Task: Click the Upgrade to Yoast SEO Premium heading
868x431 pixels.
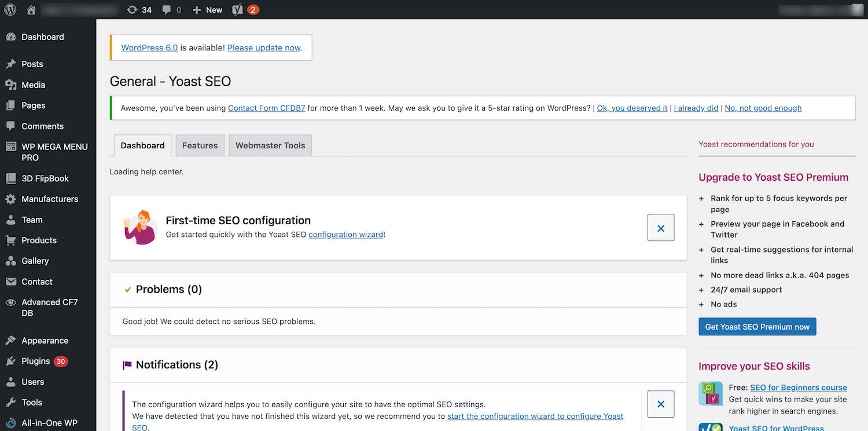Action: [774, 177]
